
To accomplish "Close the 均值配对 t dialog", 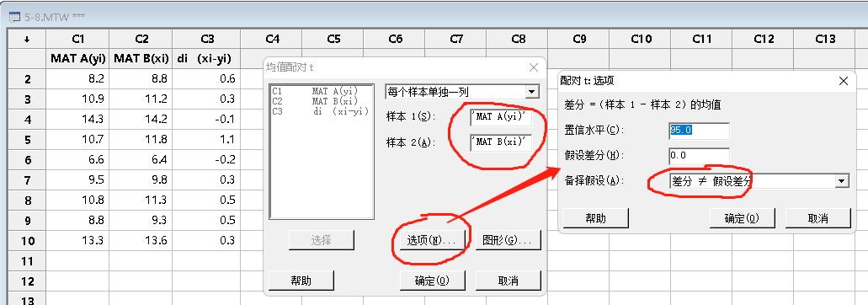I will click(534, 67).
